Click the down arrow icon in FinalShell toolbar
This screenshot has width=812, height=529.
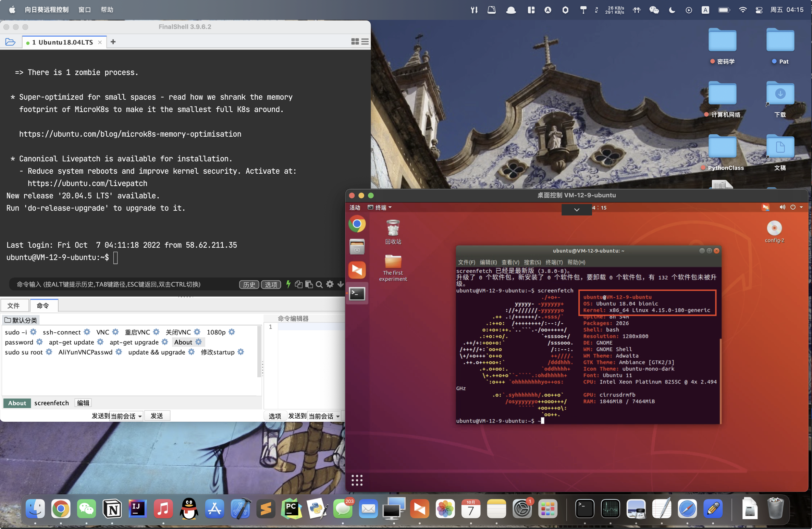coord(340,284)
